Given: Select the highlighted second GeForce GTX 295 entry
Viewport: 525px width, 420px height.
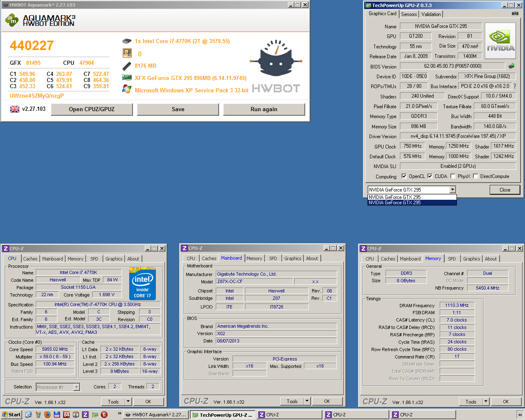Looking at the screenshot, I should (412, 203).
